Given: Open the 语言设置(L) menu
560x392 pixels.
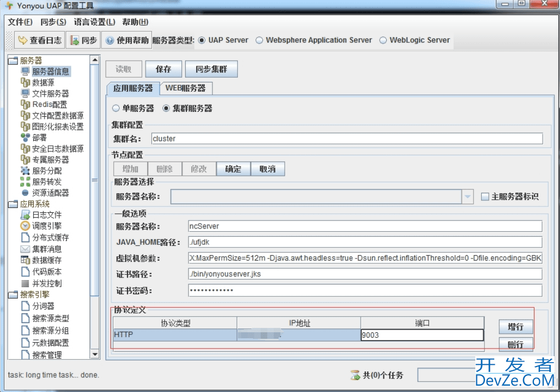Looking at the screenshot, I should point(95,22).
